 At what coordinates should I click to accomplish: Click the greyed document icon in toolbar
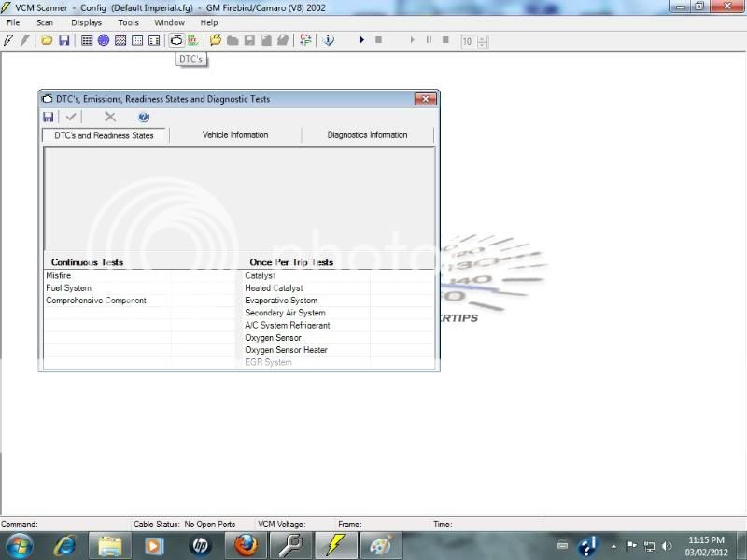(266, 40)
